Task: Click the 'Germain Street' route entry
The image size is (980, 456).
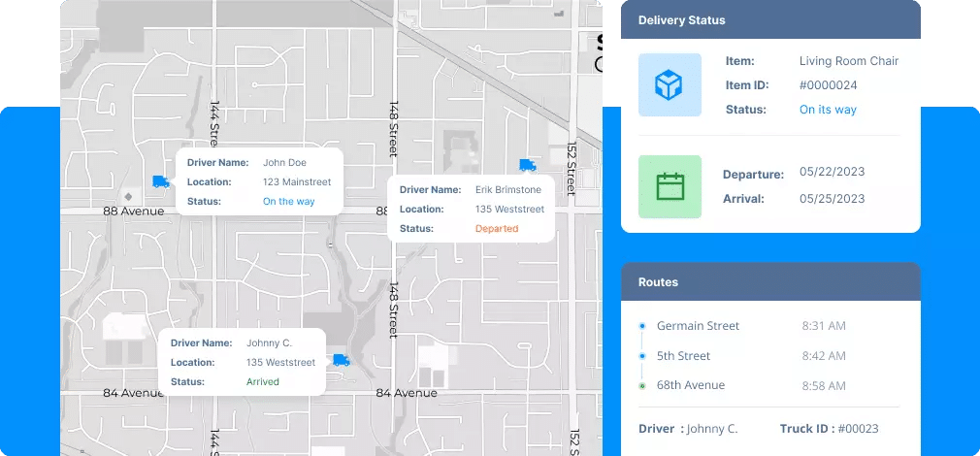Action: pyautogui.click(x=698, y=325)
